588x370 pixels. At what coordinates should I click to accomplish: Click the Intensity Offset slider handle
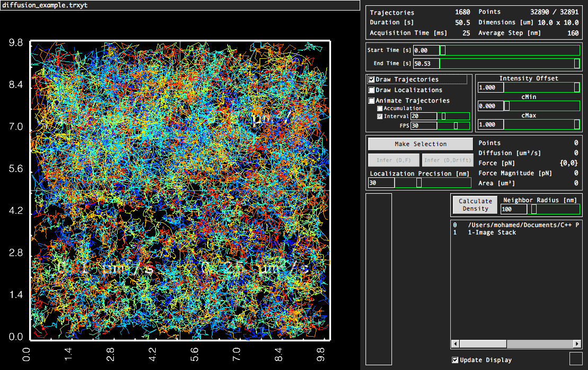(x=576, y=87)
